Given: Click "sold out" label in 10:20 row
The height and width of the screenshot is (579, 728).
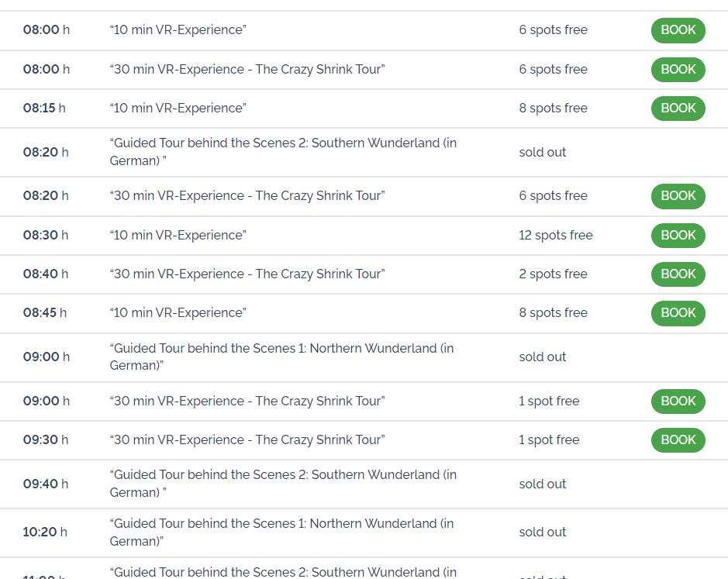Looking at the screenshot, I should click(543, 532).
